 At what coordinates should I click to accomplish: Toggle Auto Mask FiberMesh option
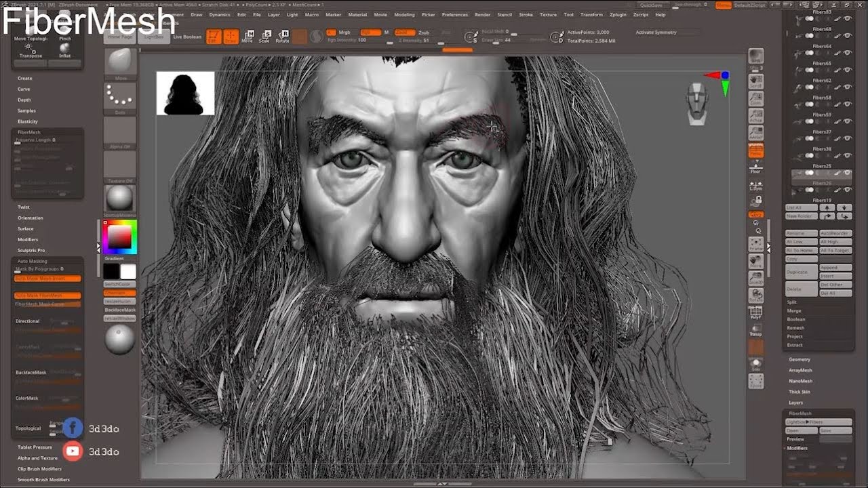click(47, 296)
